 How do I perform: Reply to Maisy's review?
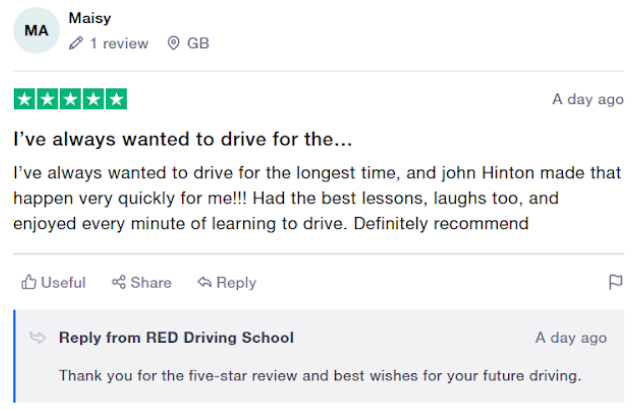click(x=227, y=283)
